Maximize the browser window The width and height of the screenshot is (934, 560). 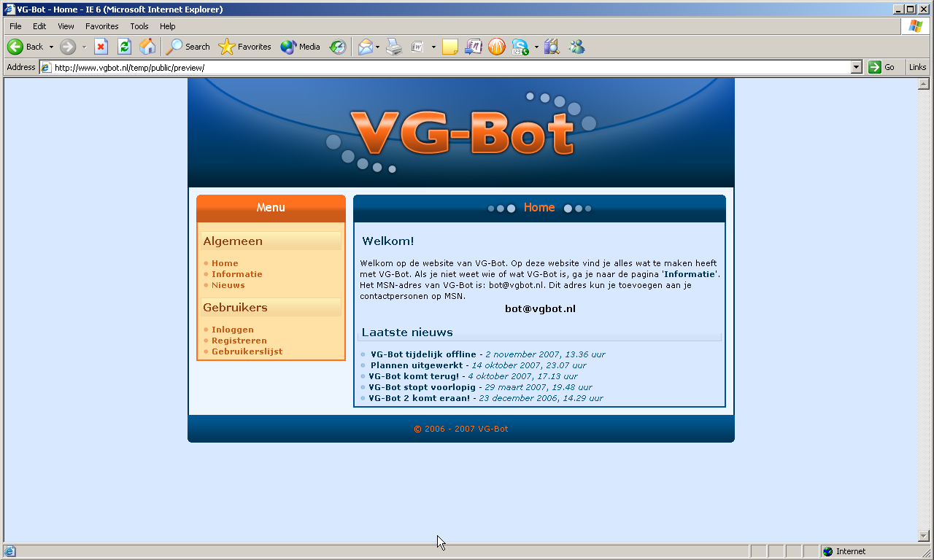tap(910, 9)
